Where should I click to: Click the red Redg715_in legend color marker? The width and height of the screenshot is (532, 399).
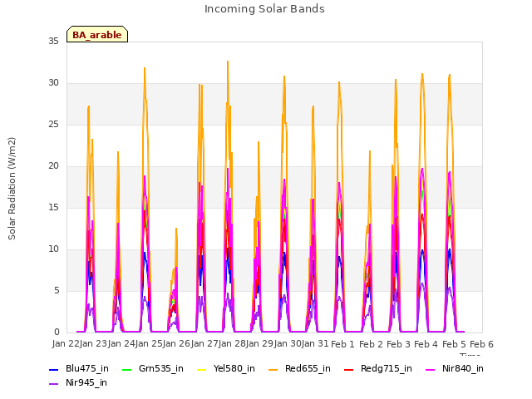(x=349, y=369)
